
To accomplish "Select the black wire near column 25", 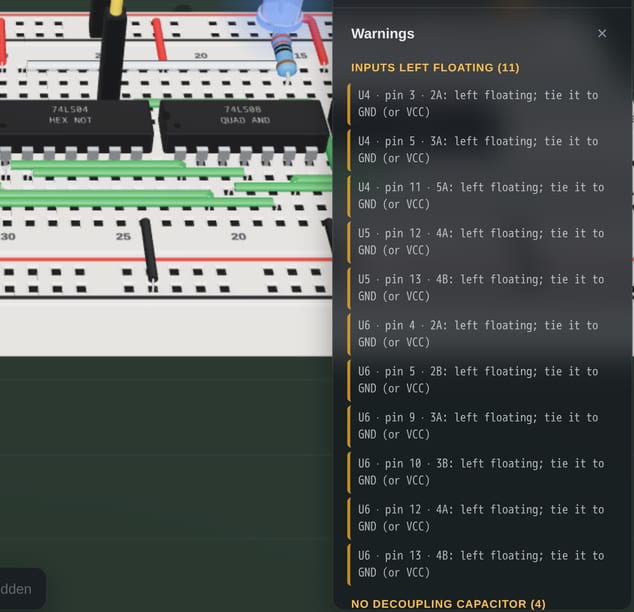I will [149, 250].
